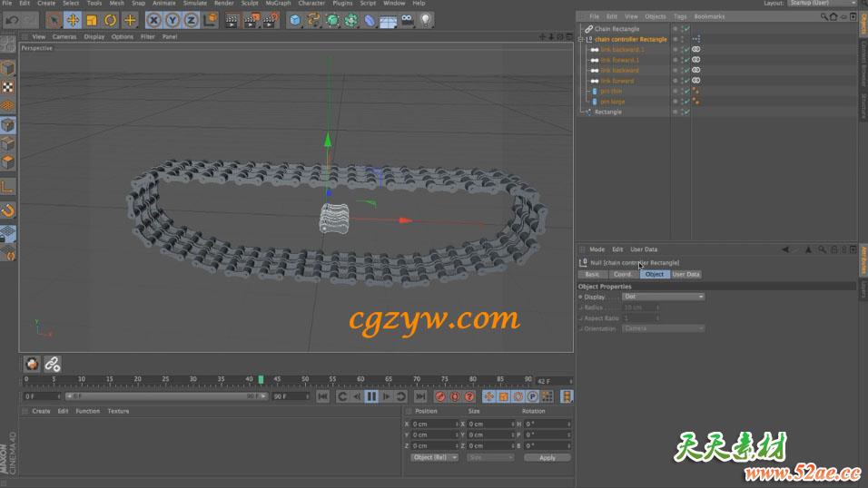Toggle X axis lock

click(153, 21)
